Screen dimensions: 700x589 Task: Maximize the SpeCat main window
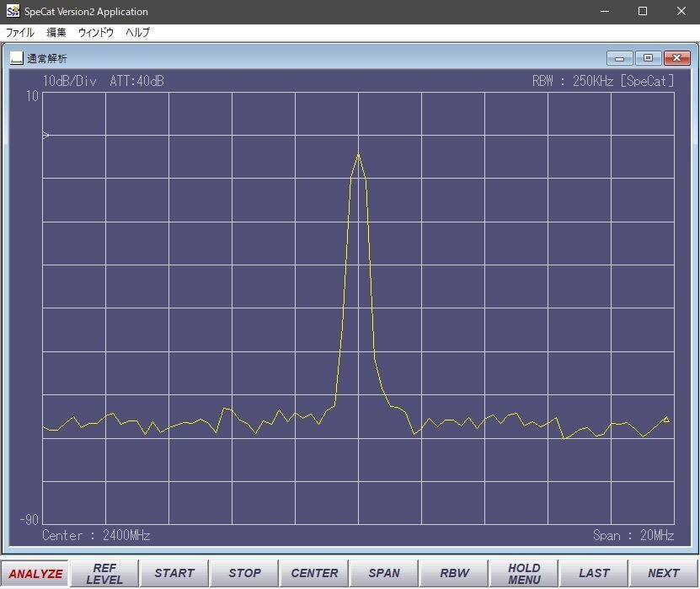point(643,11)
